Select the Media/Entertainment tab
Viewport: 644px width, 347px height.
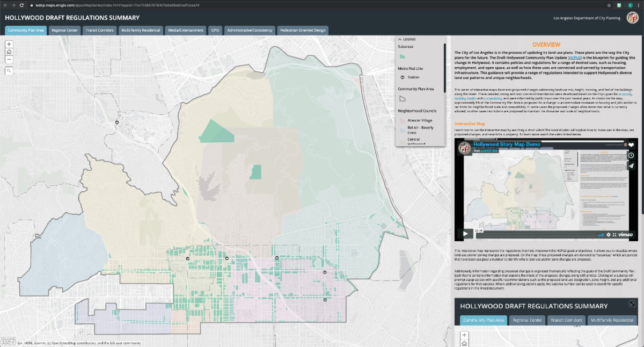[186, 31]
